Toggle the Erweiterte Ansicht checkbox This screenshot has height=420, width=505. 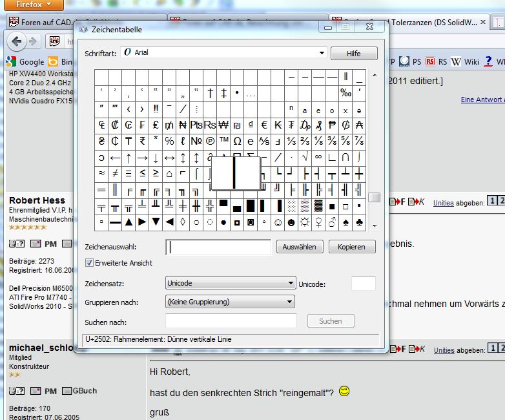[x=89, y=263]
